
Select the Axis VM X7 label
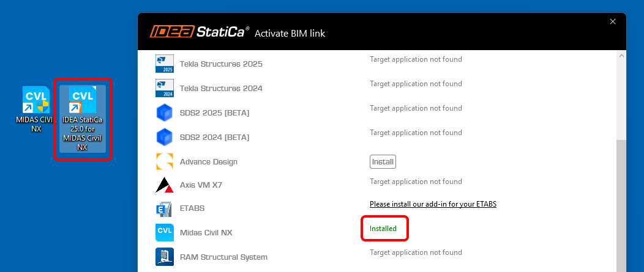[201, 185]
